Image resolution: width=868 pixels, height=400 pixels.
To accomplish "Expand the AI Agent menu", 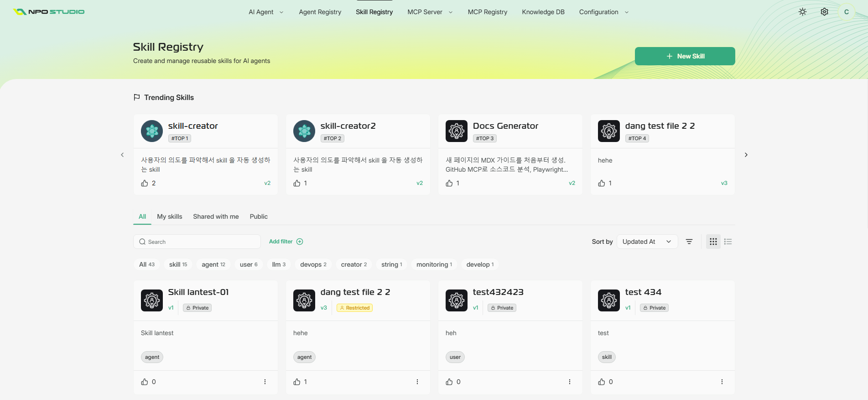I will (266, 12).
